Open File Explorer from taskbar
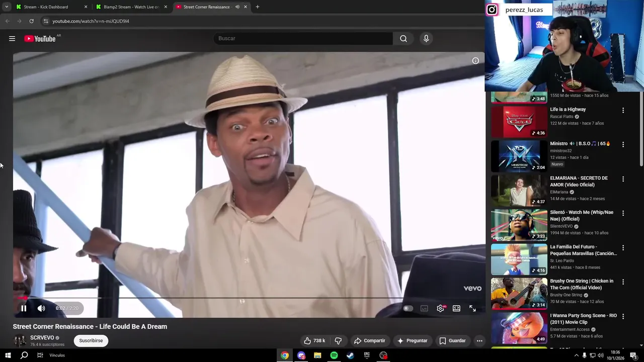The width and height of the screenshot is (644, 362). (x=317, y=355)
